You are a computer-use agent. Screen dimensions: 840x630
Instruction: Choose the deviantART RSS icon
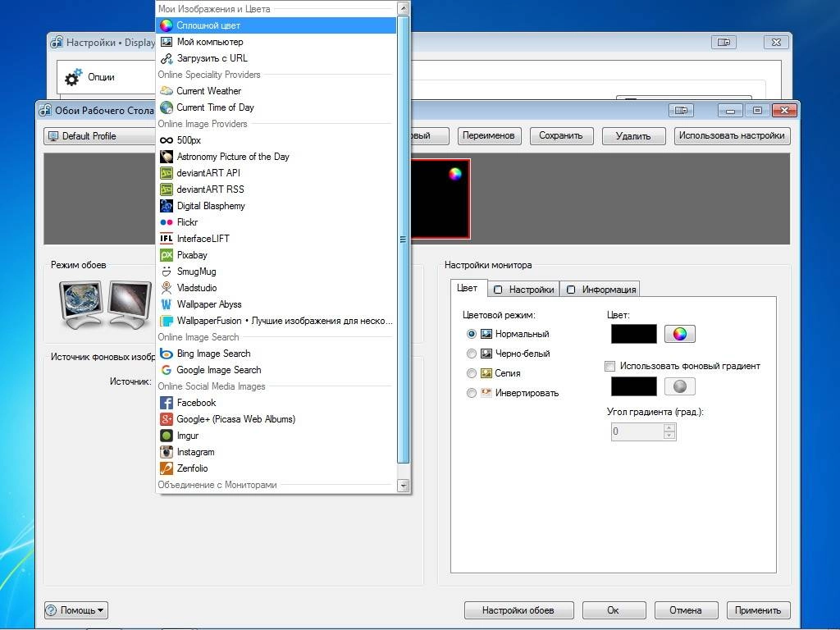[167, 189]
